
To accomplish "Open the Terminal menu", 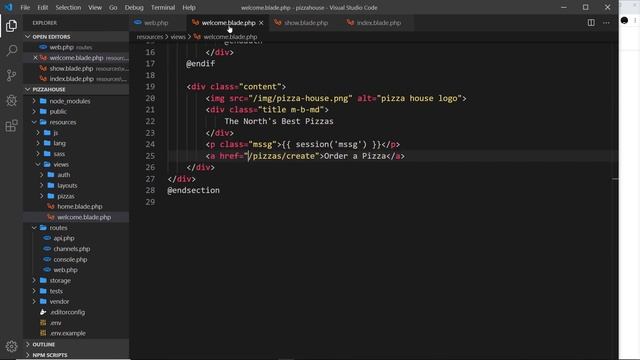I will pos(163,7).
